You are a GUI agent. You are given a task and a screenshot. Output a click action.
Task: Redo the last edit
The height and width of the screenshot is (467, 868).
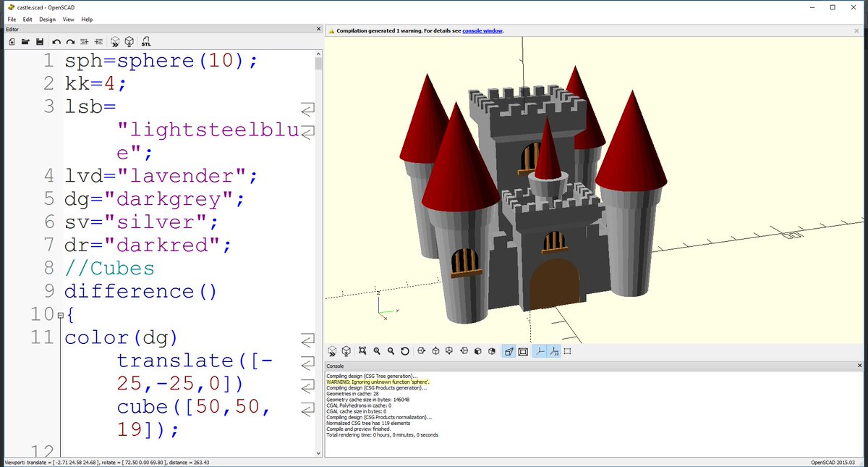click(x=70, y=42)
